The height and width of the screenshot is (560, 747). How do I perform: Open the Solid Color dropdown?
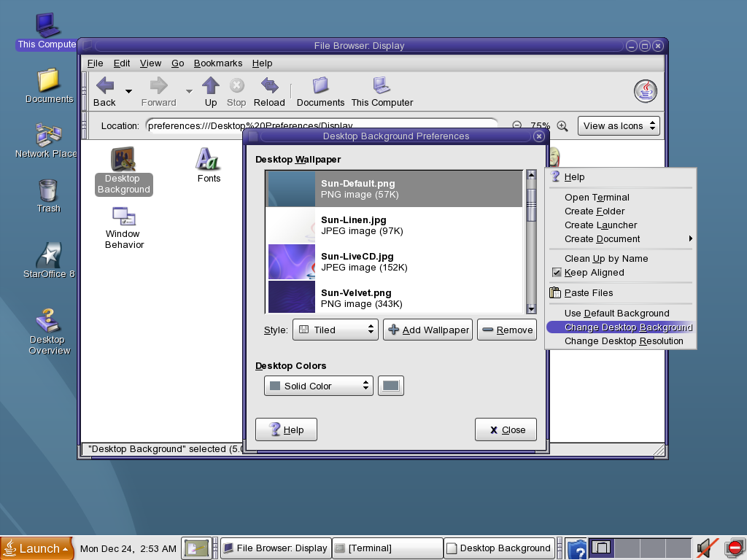(319, 386)
